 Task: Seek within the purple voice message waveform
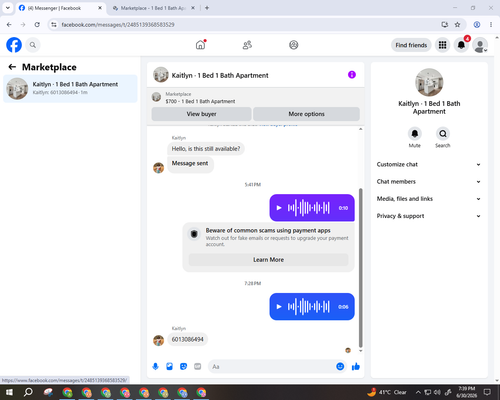click(309, 208)
